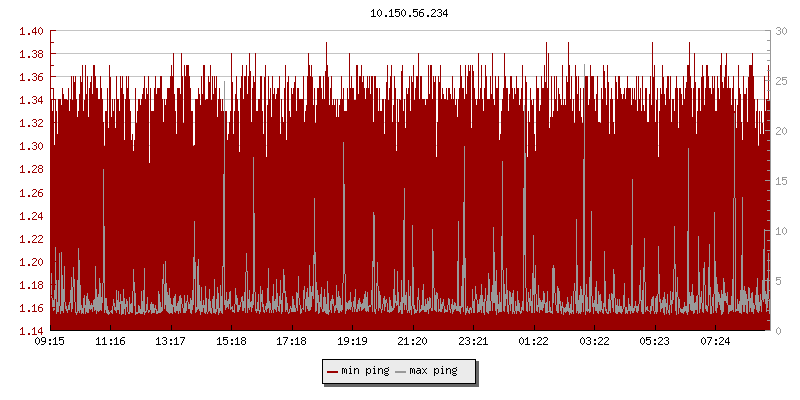Click the 15:18 time axis label
Image resolution: width=800 pixels, height=400 pixels.
pyautogui.click(x=231, y=342)
